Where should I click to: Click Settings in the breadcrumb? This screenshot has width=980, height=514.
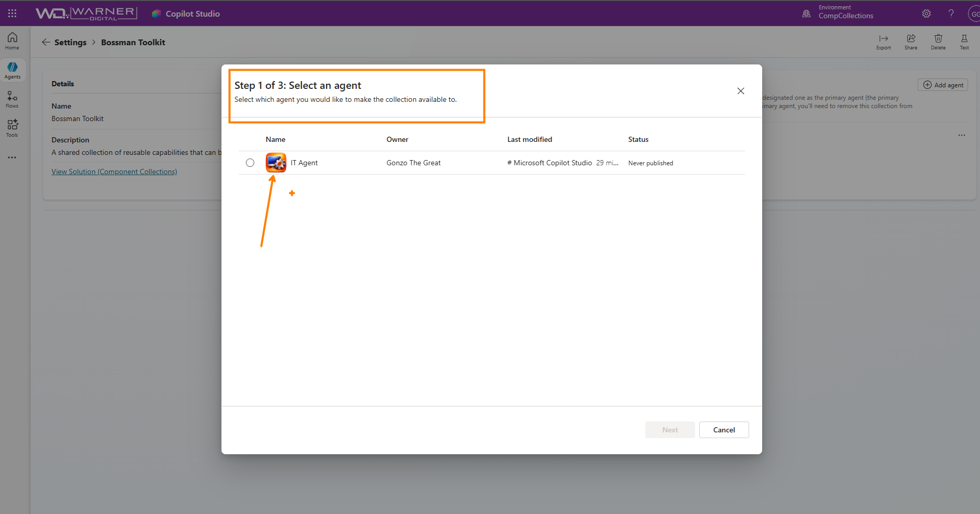(x=70, y=43)
